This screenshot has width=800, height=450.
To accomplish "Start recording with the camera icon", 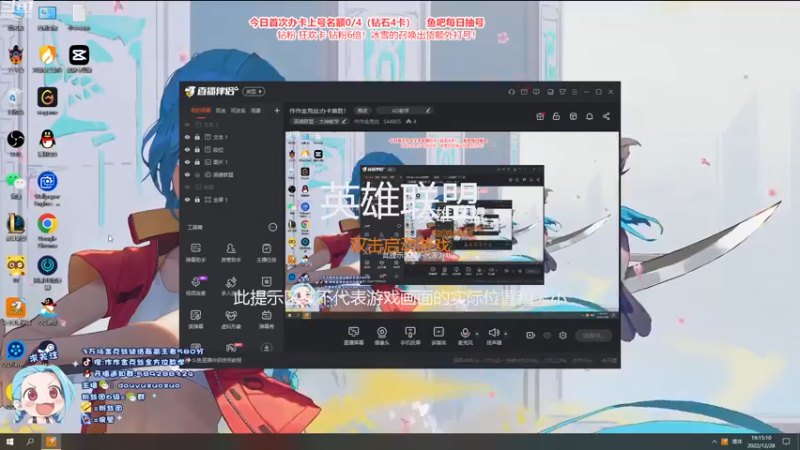I will [531, 335].
